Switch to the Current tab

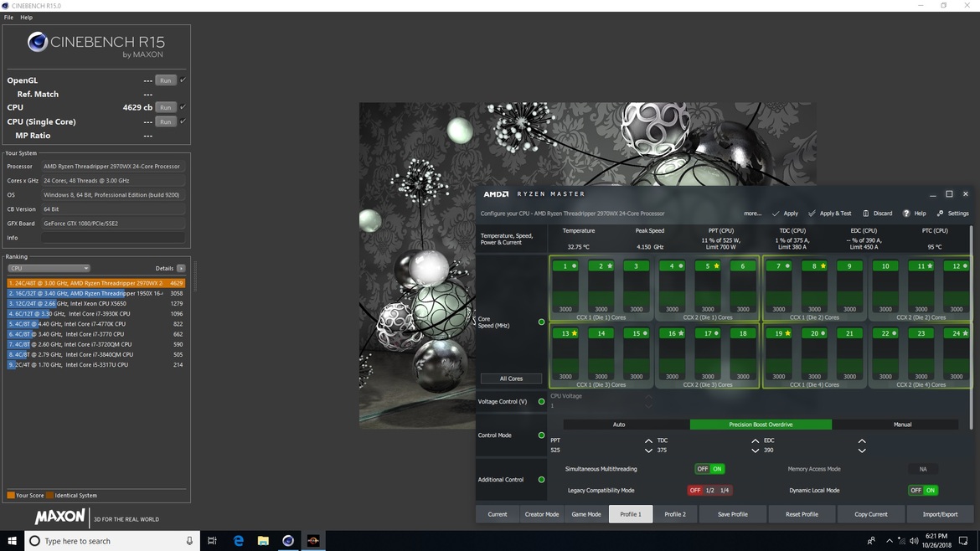coord(498,514)
